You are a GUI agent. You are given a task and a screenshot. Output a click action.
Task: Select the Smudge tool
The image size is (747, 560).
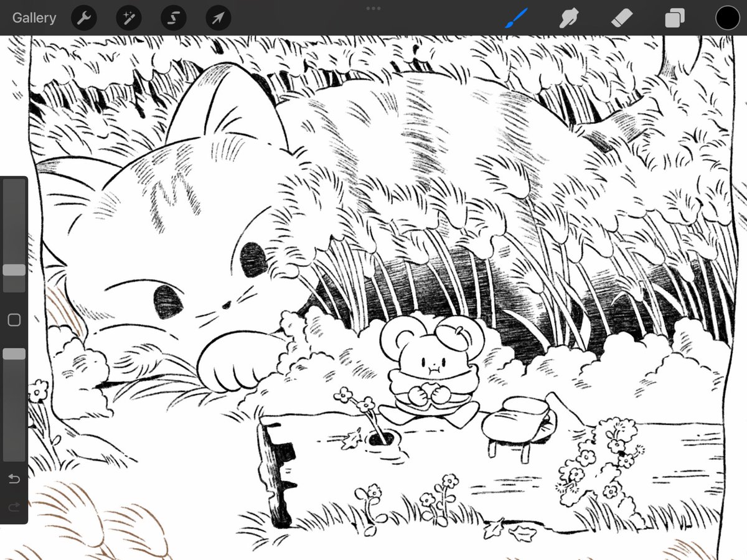point(568,18)
